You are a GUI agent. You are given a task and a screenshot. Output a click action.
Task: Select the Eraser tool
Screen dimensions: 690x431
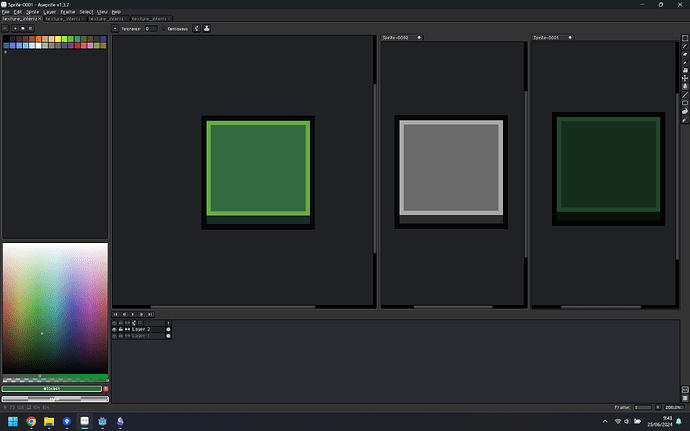point(685,54)
